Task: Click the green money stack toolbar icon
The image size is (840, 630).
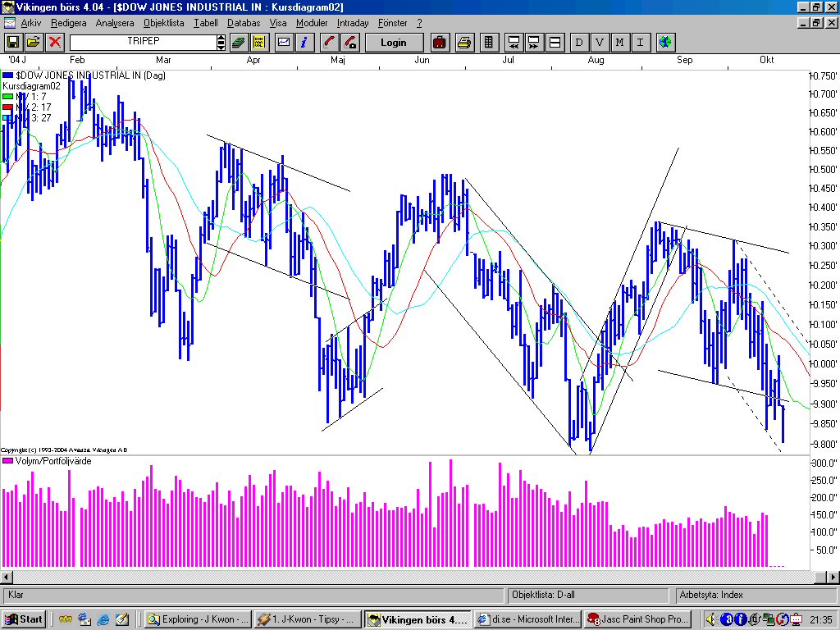Action: (239, 43)
